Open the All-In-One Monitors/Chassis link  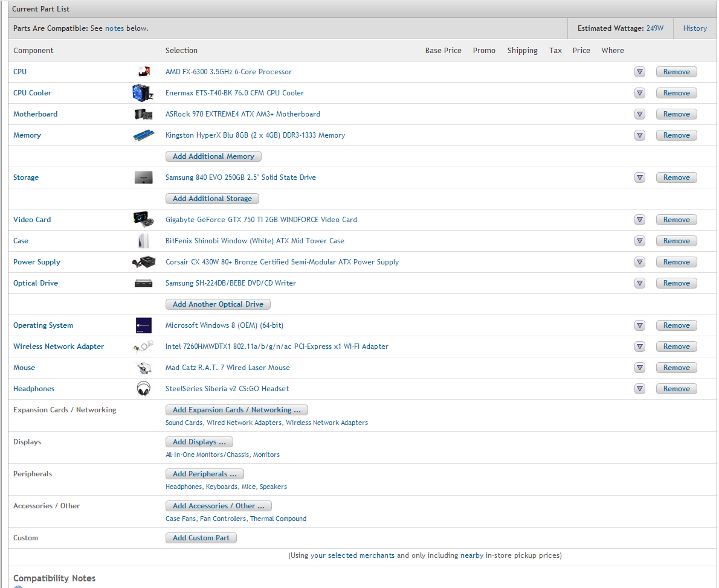click(207, 455)
